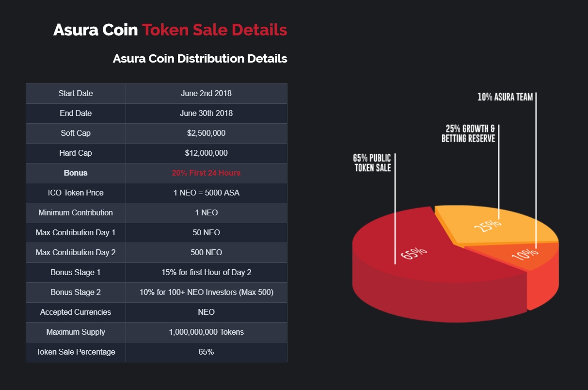The height and width of the screenshot is (390, 588).
Task: Click the "Asura Coin Distribution Details" subheading
Action: pos(200,59)
